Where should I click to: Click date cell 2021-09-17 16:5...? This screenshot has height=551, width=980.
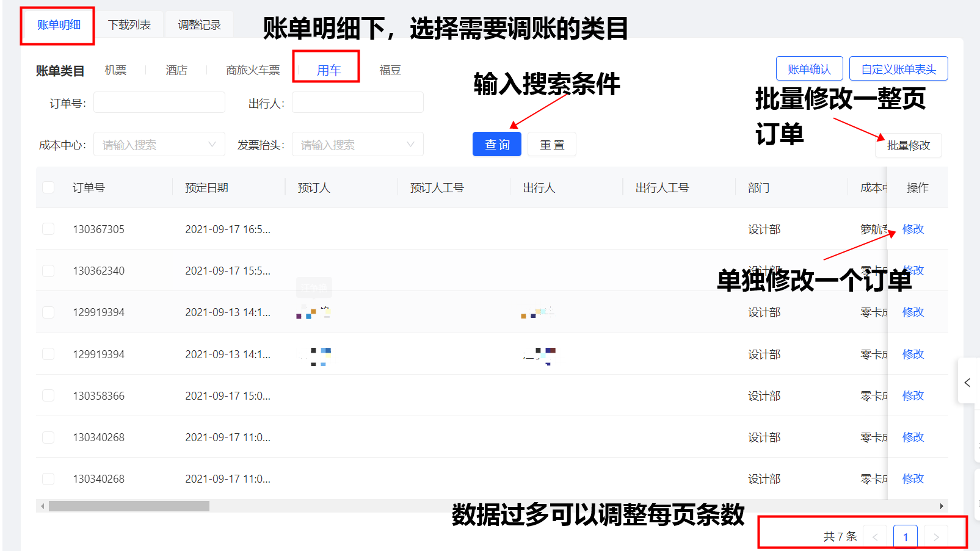click(228, 229)
